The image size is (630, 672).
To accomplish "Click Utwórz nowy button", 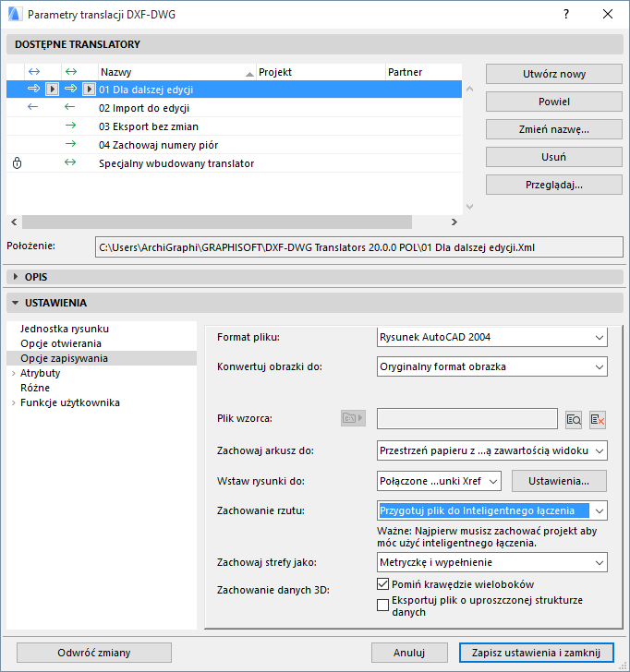I will point(553,74).
